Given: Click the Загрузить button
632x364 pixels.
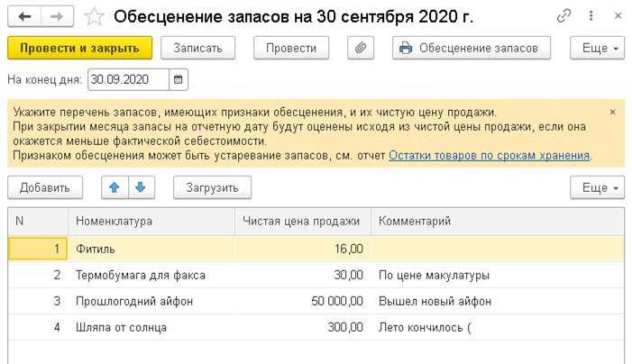Looking at the screenshot, I should [x=212, y=187].
